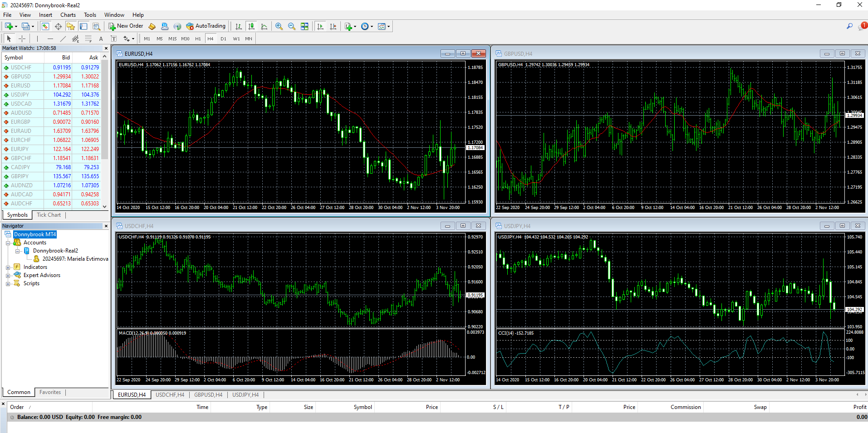Select the GBPUSD,H4 chart tab
Viewport: 868px width, 433px height.
tap(208, 395)
